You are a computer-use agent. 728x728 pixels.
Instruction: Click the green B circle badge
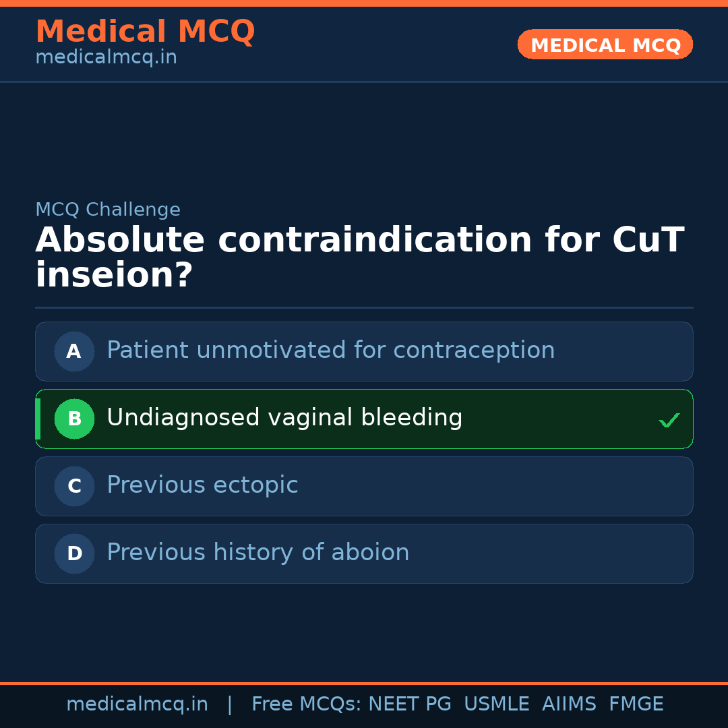74,419
